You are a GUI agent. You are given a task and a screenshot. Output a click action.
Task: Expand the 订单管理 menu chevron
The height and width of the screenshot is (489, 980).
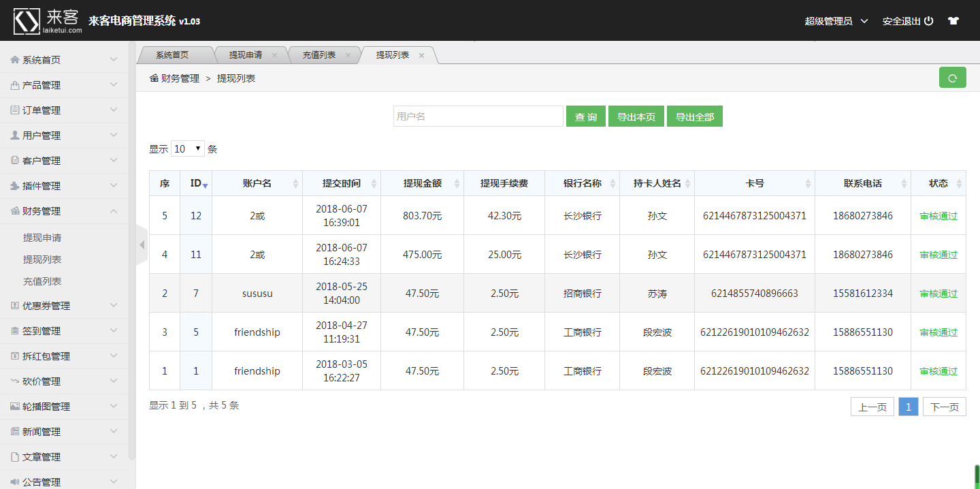pos(114,110)
